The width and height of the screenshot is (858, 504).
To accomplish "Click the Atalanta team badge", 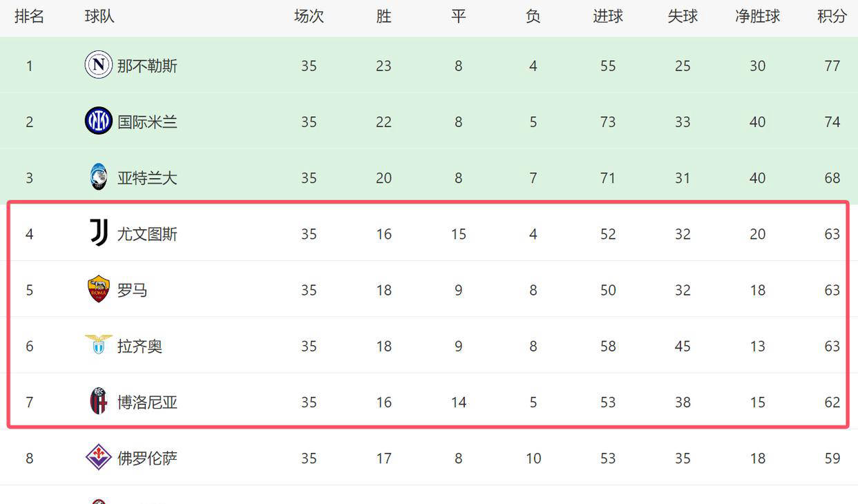I will point(98,177).
